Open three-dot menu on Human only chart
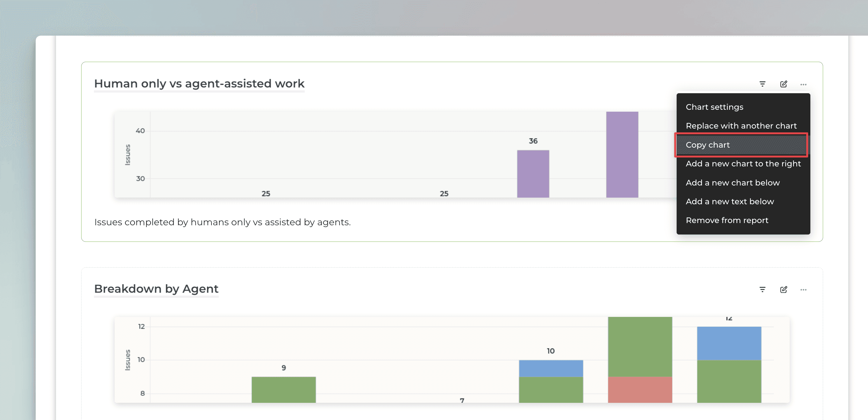The image size is (868, 420). coord(803,84)
